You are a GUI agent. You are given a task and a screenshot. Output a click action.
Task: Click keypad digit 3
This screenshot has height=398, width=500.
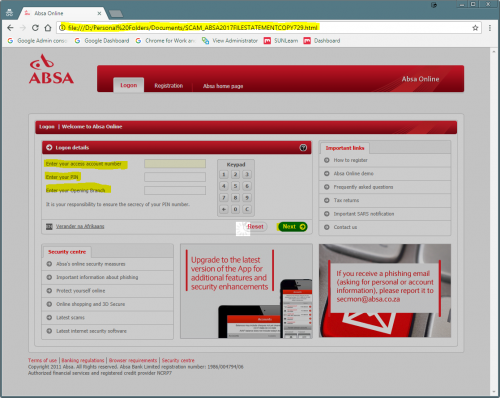(x=247, y=174)
